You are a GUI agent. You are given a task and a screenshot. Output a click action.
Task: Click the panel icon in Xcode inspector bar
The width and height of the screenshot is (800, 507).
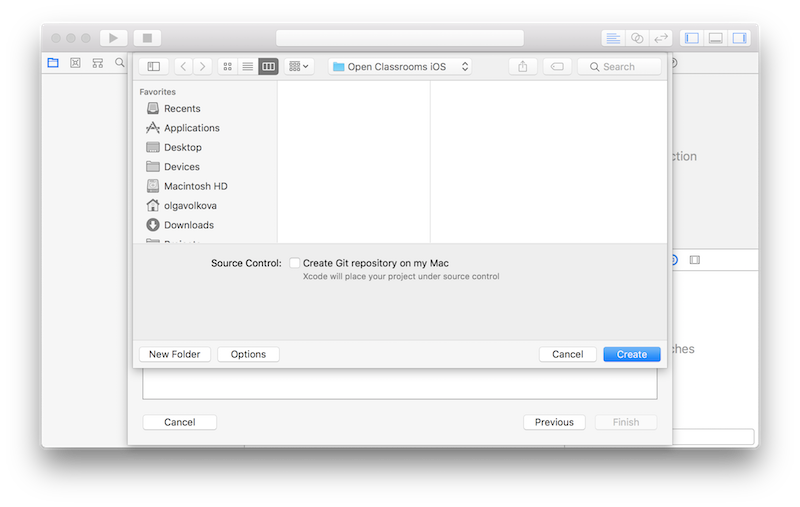coord(694,260)
